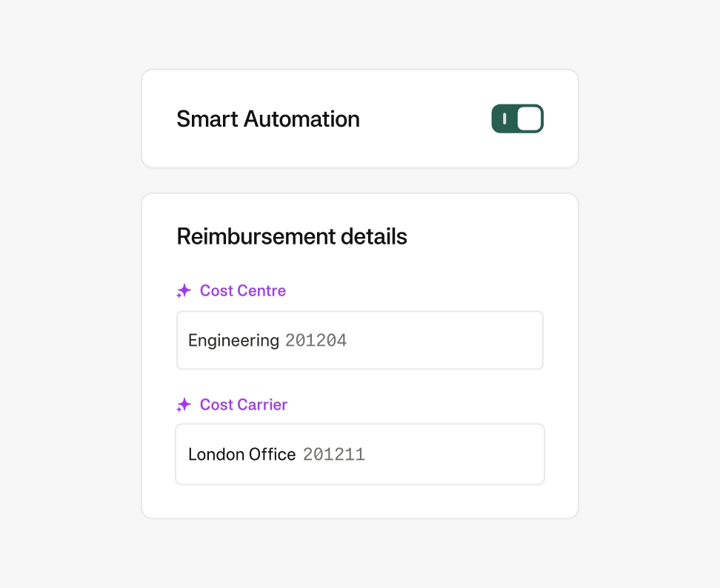The height and width of the screenshot is (588, 720).
Task: Turn off the Smart Automation toggle
Action: tap(517, 118)
